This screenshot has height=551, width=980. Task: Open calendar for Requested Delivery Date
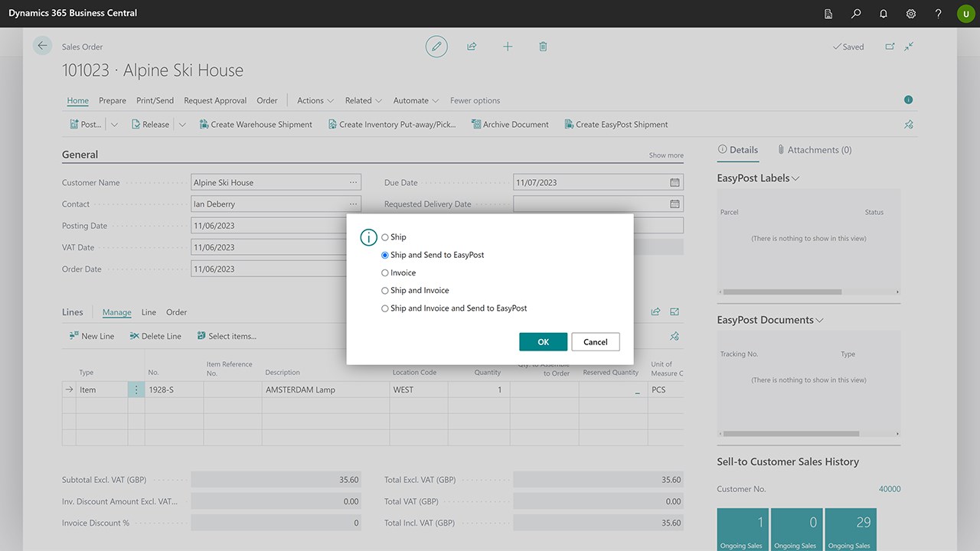[675, 204]
